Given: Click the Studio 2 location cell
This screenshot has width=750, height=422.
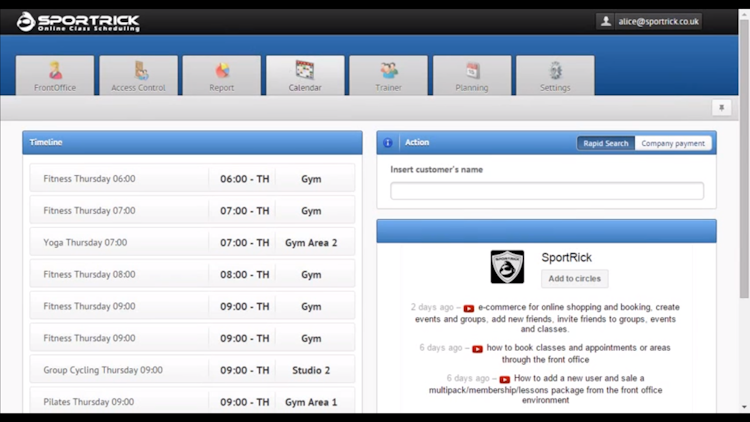Looking at the screenshot, I should [x=311, y=370].
